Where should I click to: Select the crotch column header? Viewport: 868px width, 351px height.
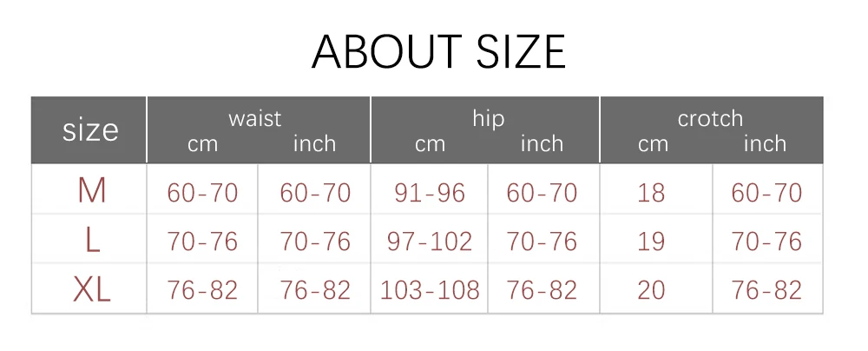click(710, 118)
